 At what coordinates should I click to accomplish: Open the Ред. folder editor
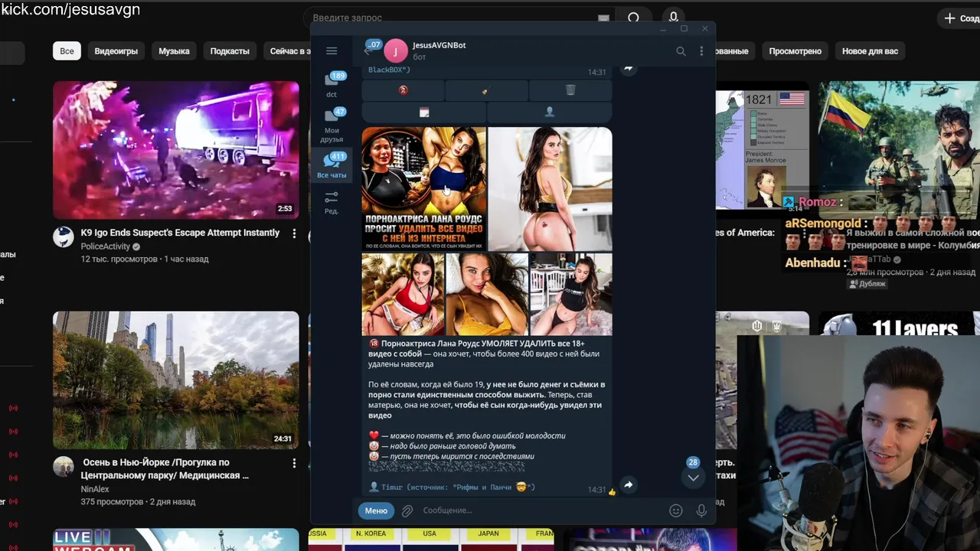(332, 203)
